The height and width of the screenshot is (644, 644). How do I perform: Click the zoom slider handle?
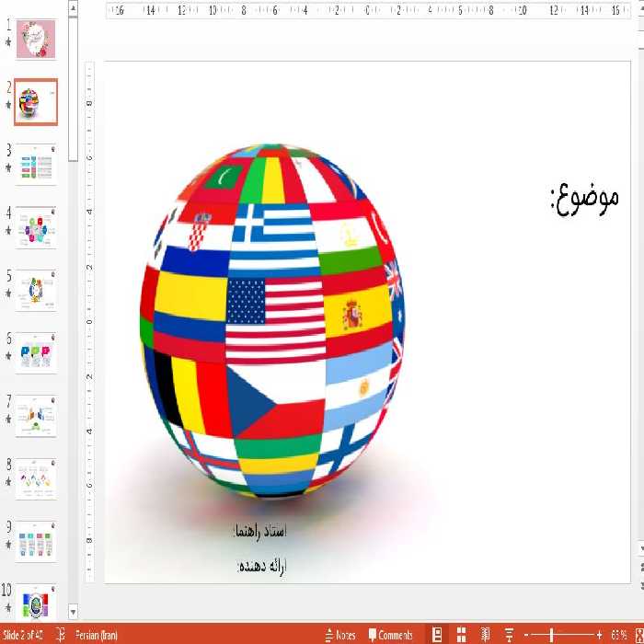pyautogui.click(x=552, y=635)
